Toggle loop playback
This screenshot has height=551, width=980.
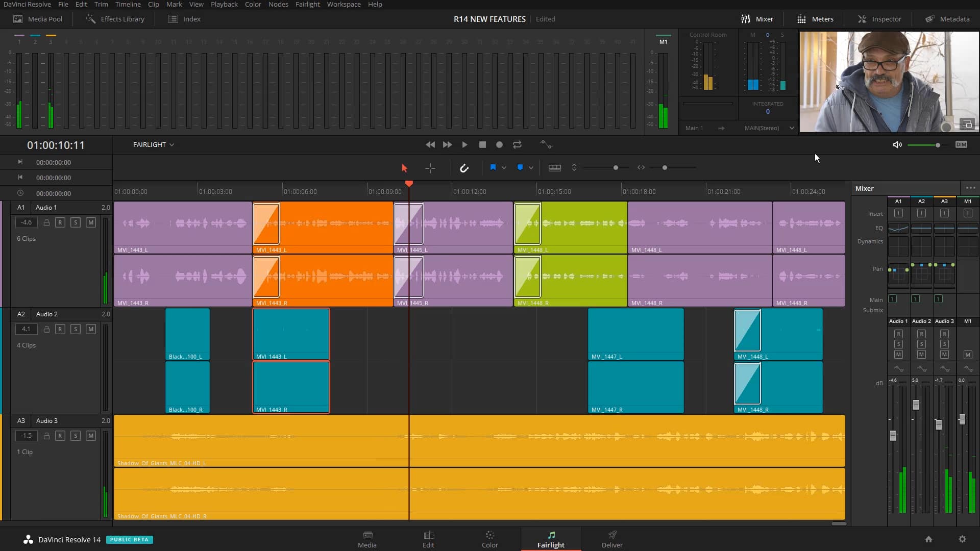(517, 145)
